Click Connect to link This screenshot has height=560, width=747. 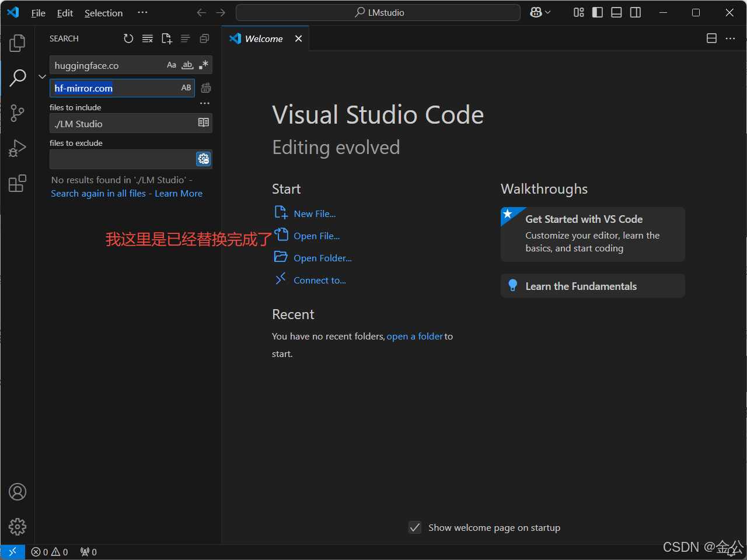pyautogui.click(x=320, y=281)
